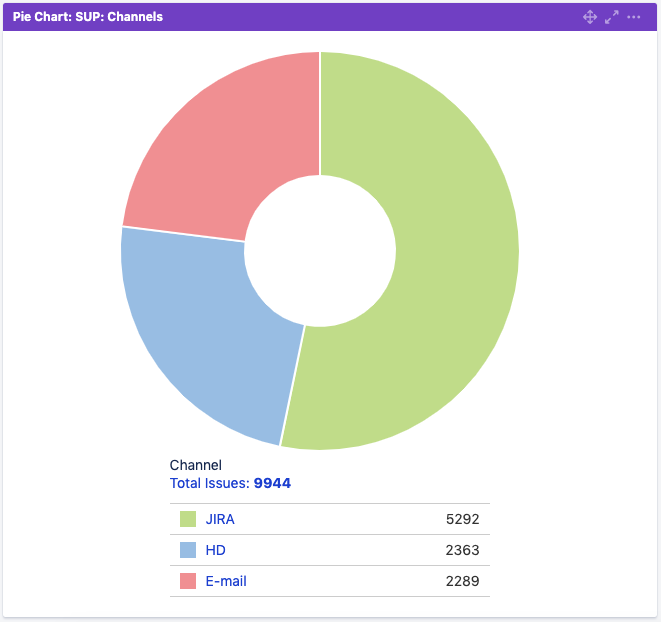
Task: Click the JIRA count 5292
Action: (x=462, y=519)
